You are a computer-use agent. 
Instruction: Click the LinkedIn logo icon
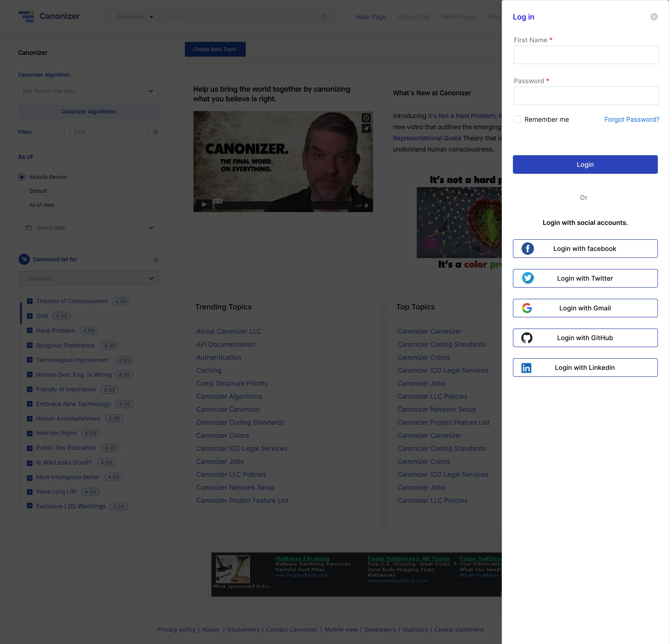click(x=526, y=368)
